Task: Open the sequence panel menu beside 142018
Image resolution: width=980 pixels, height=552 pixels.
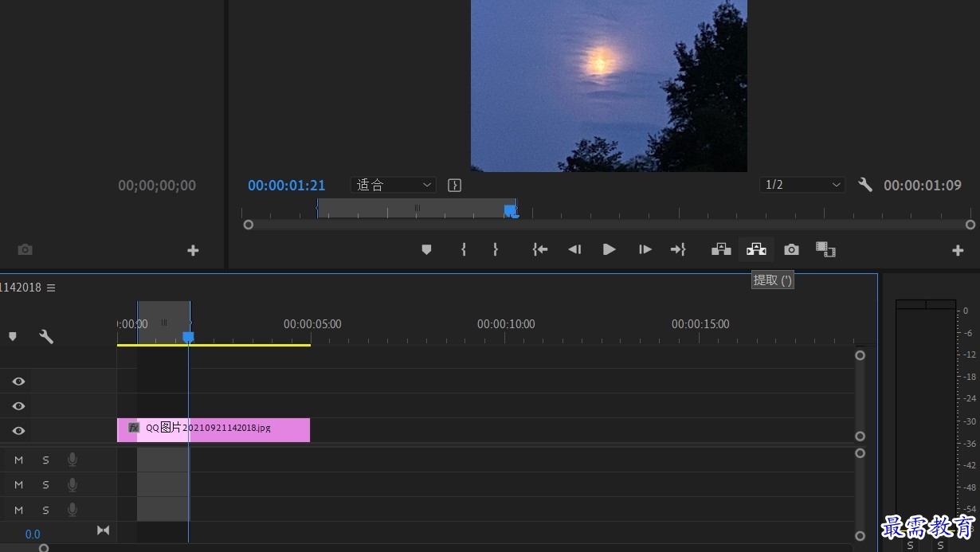Action: pyautogui.click(x=51, y=288)
